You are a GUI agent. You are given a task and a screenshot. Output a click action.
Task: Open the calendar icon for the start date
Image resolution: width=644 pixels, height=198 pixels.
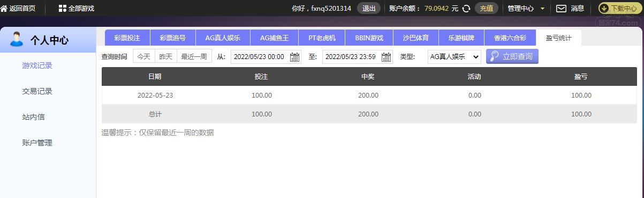click(x=294, y=57)
